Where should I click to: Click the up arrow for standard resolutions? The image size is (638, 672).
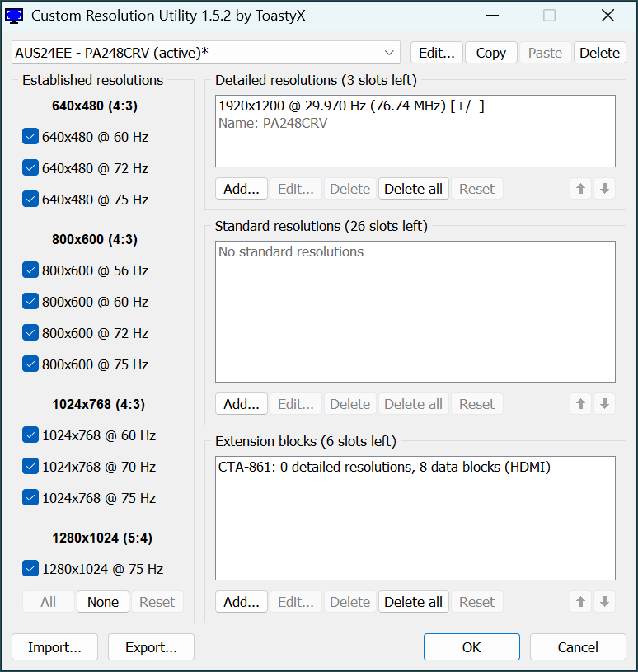pyautogui.click(x=580, y=403)
